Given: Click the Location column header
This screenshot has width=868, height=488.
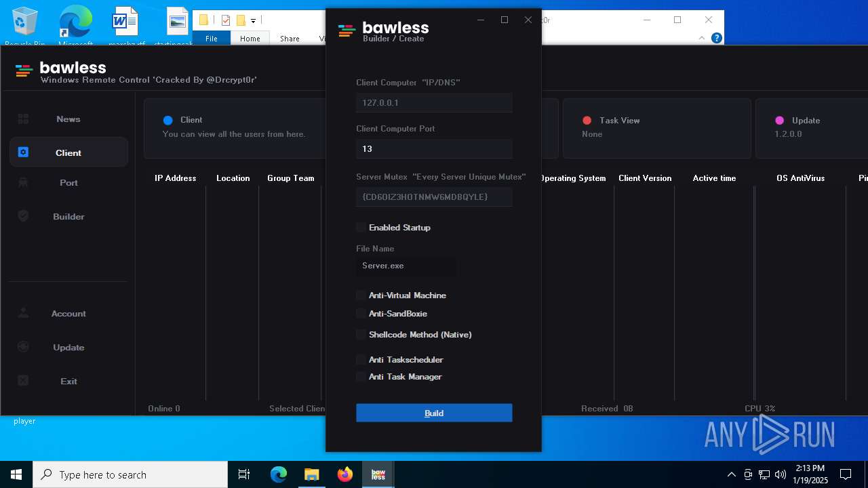Looking at the screenshot, I should coord(233,178).
